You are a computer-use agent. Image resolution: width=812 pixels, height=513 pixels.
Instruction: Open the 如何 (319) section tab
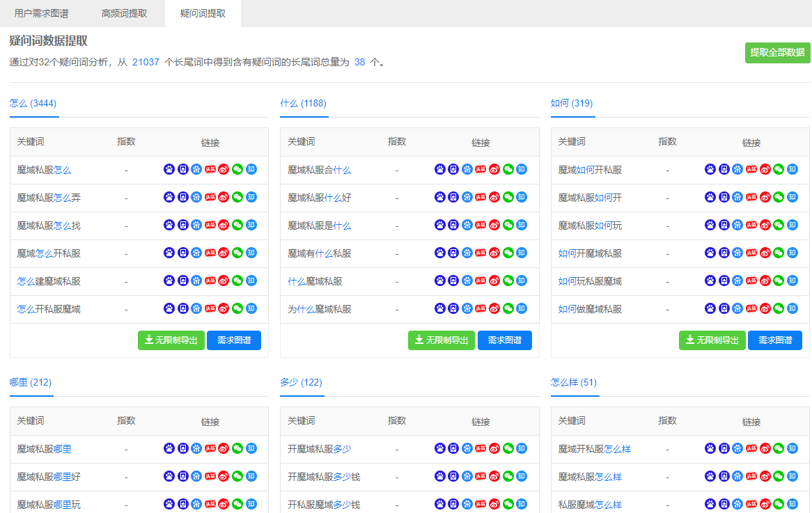coord(572,104)
